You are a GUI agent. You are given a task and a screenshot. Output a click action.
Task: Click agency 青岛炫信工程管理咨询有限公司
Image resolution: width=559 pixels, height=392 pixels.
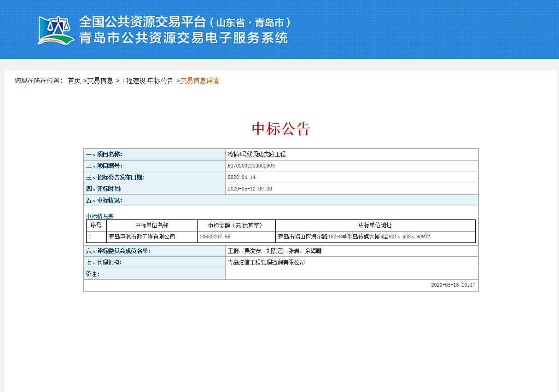coord(266,262)
